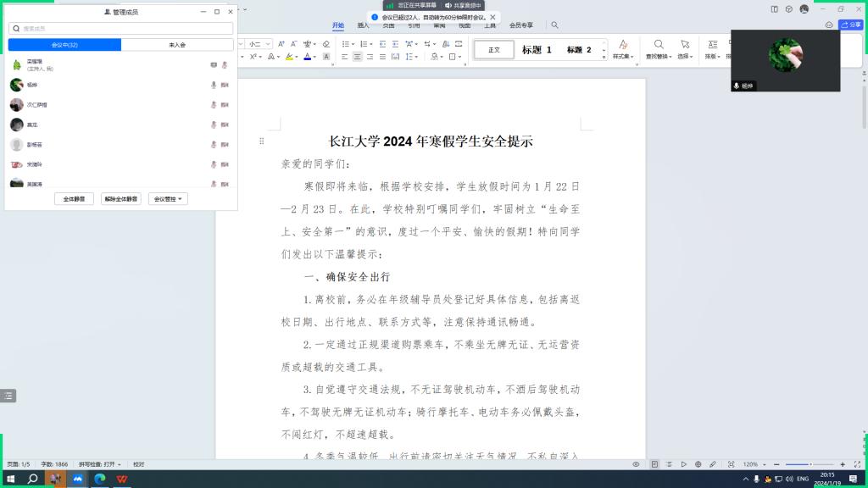
Task: Toggle the microphone for member 次仁萨增
Action: coord(214,105)
